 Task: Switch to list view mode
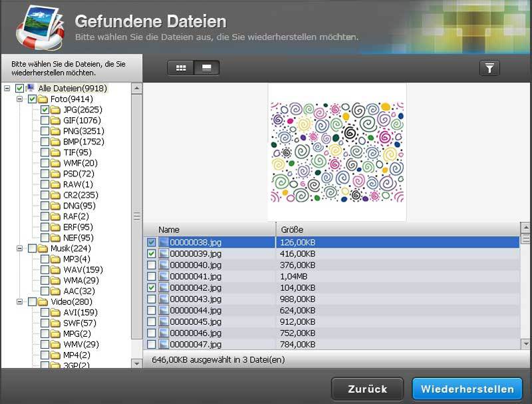[x=207, y=68]
